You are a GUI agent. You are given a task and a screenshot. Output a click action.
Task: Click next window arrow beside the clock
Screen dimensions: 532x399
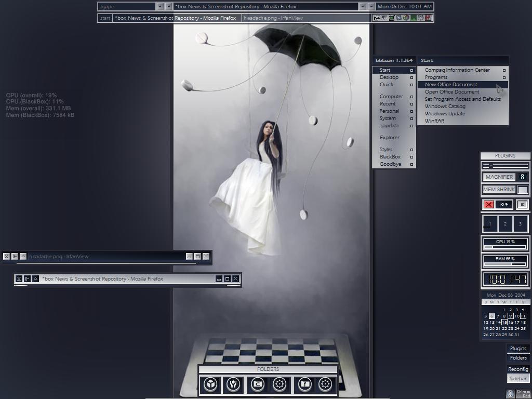click(371, 6)
